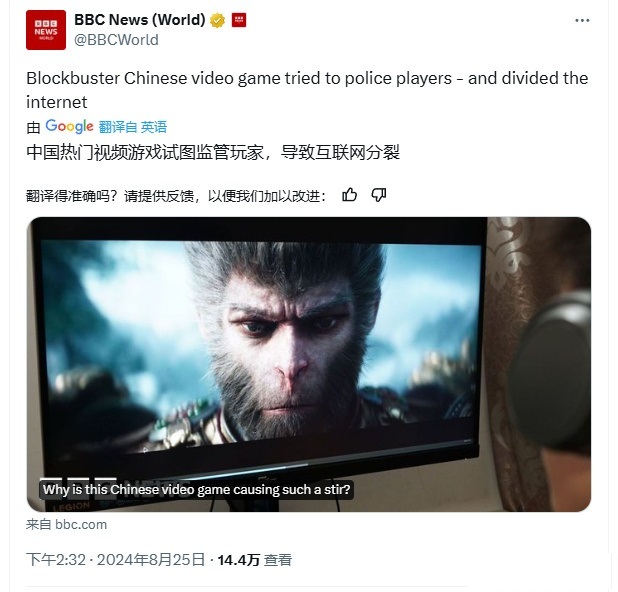Open the three-dot more options menu

(582, 20)
